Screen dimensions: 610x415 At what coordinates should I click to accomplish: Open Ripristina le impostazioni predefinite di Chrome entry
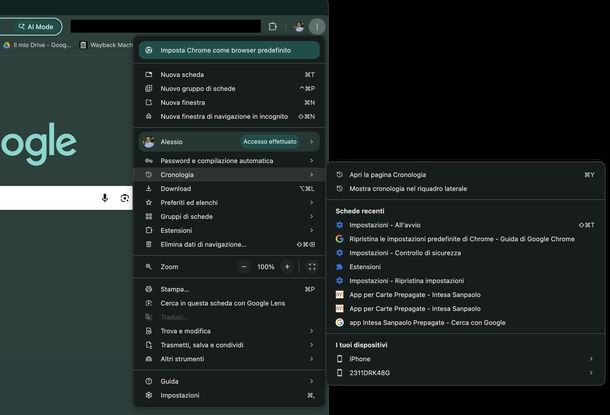point(465,239)
